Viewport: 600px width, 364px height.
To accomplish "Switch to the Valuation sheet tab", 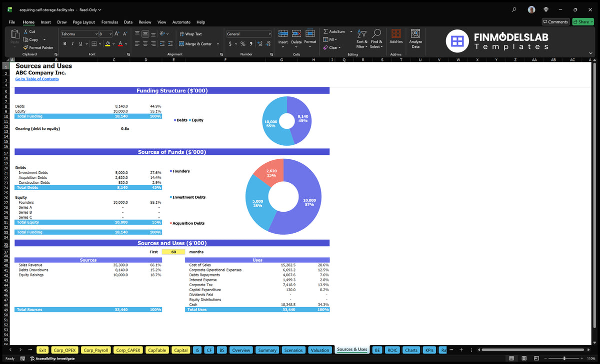I will [x=320, y=350].
